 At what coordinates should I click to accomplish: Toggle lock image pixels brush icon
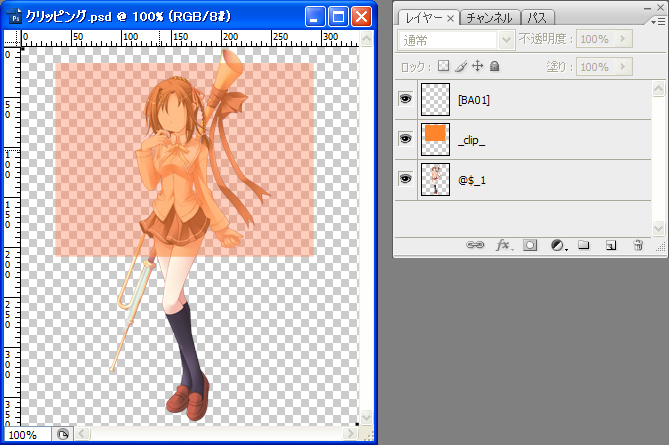tap(460, 66)
